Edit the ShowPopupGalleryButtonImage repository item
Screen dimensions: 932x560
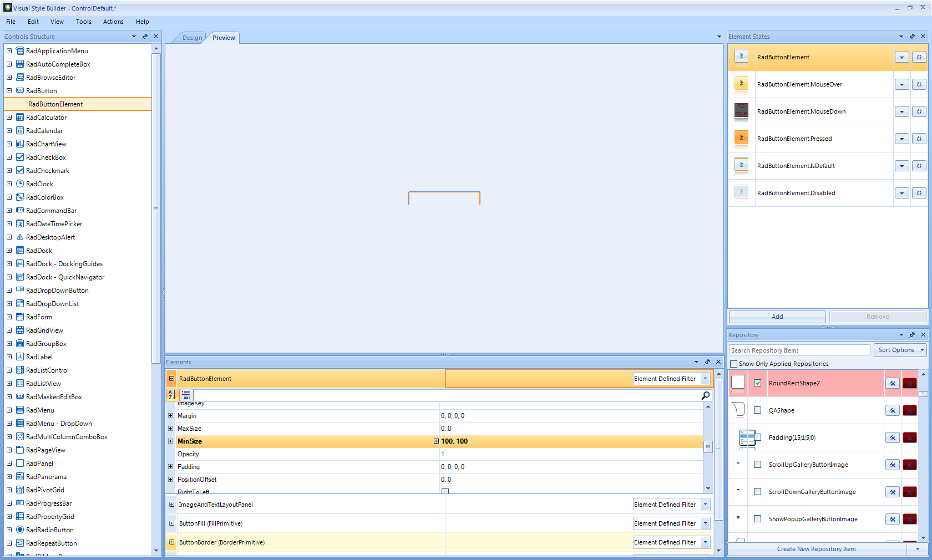coord(893,519)
